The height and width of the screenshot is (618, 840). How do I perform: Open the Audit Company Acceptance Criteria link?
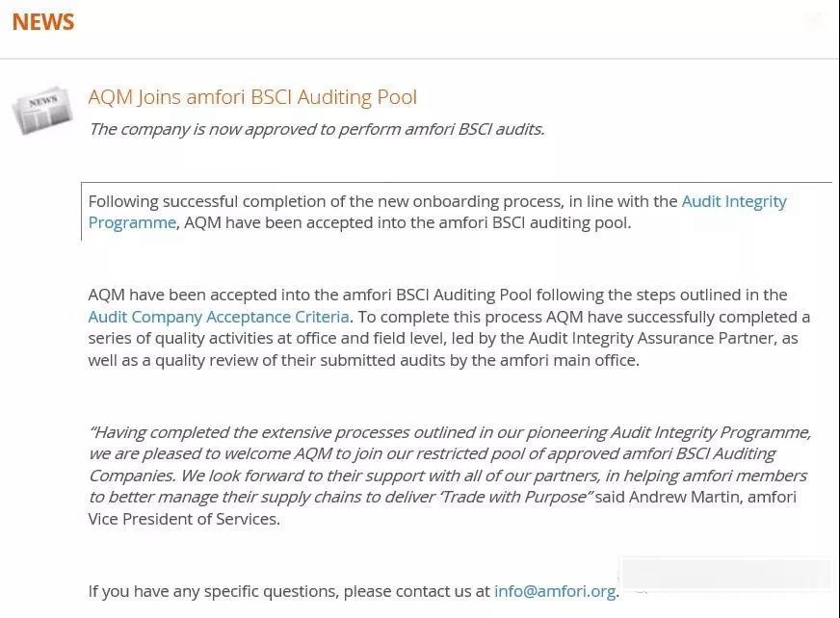(x=219, y=317)
